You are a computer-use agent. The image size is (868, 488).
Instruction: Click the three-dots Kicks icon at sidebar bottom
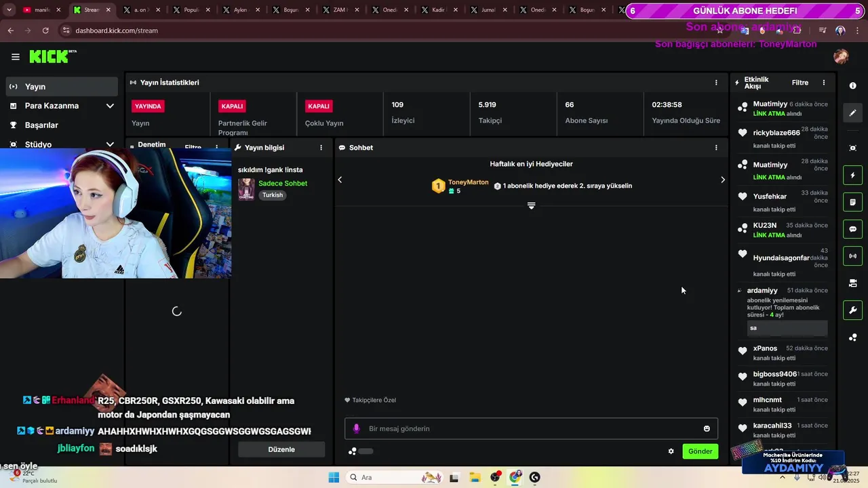(852, 338)
